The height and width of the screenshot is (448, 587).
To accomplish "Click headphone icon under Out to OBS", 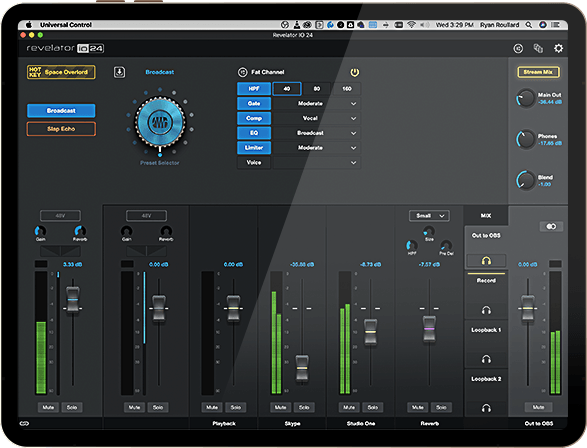I will click(x=486, y=260).
